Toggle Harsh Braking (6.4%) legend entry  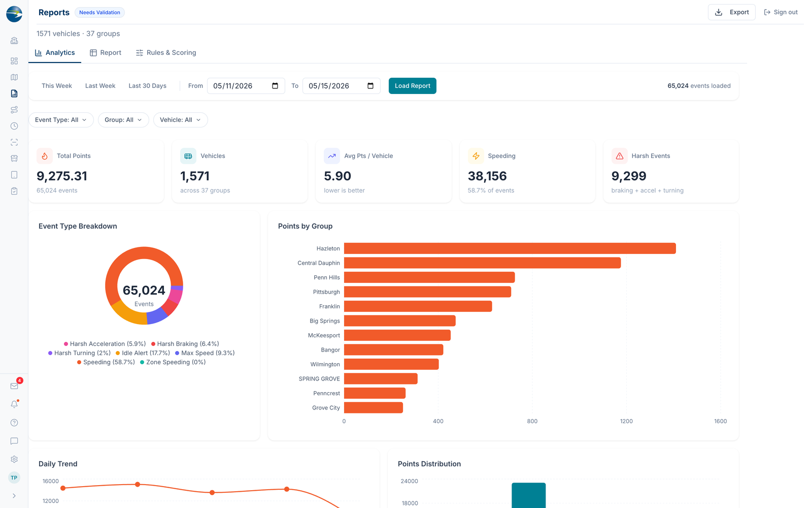[x=185, y=344]
